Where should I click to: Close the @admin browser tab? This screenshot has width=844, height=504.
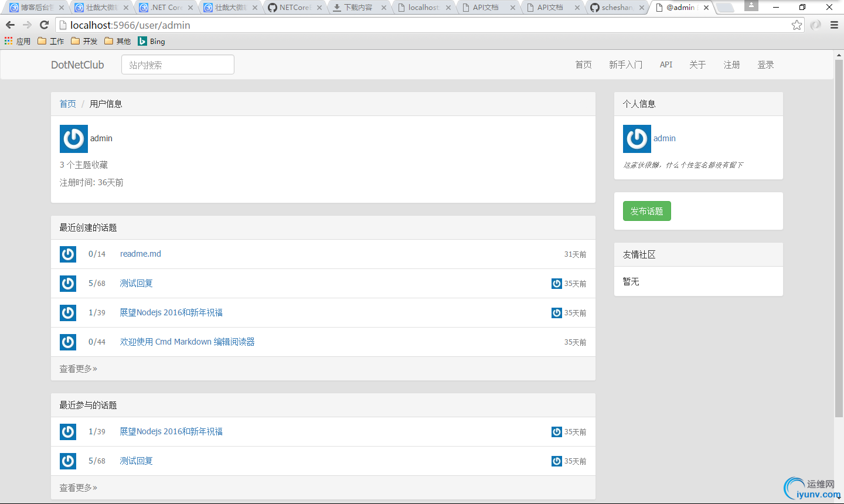tap(706, 8)
